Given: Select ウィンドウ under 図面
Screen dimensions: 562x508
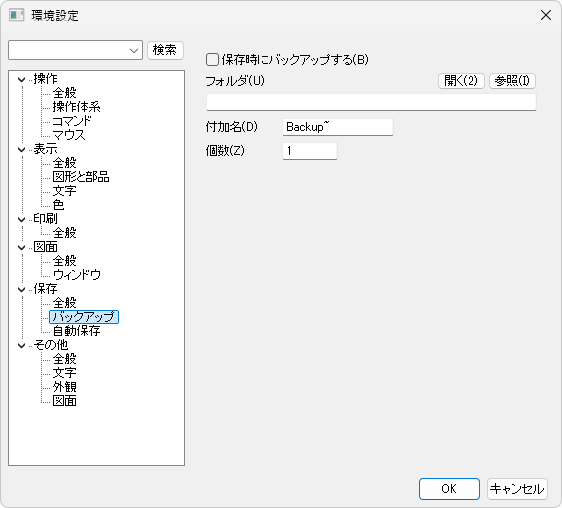Looking at the screenshot, I should click(76, 275).
